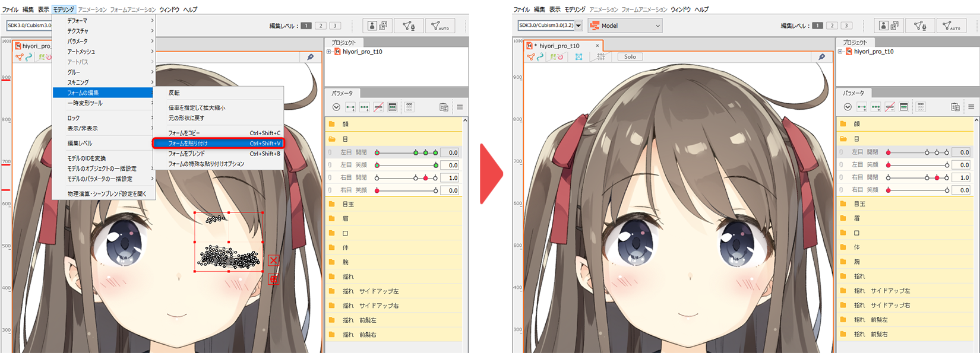Click the grid icon left of the Solo button
Image resolution: width=980 pixels, height=356 pixels.
coord(601,57)
